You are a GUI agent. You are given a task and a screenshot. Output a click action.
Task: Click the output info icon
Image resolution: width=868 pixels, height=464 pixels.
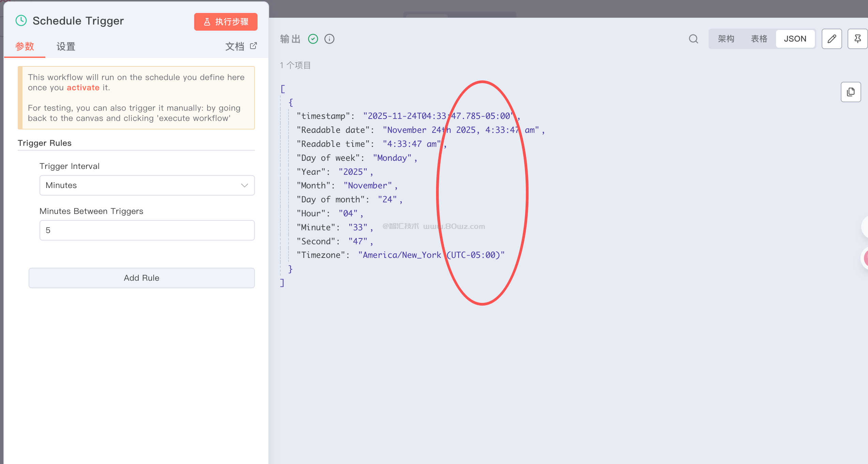[329, 39]
